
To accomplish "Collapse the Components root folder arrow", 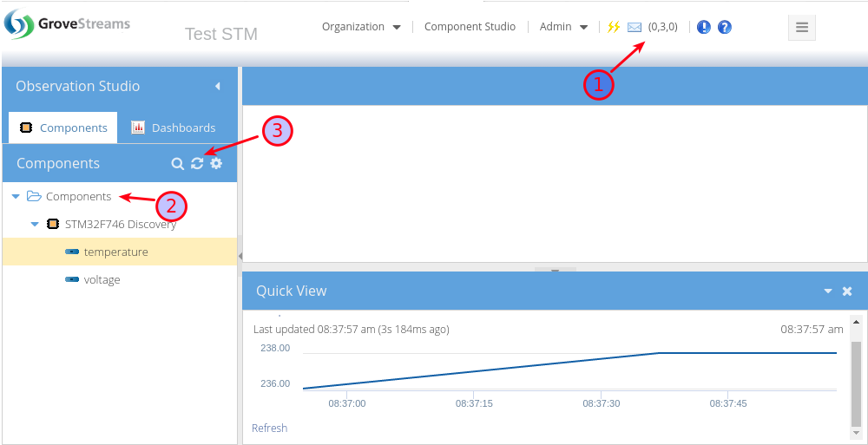I will coord(16,197).
